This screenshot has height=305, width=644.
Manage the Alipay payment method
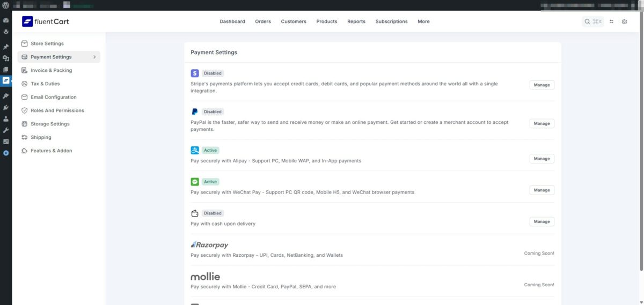tap(541, 159)
